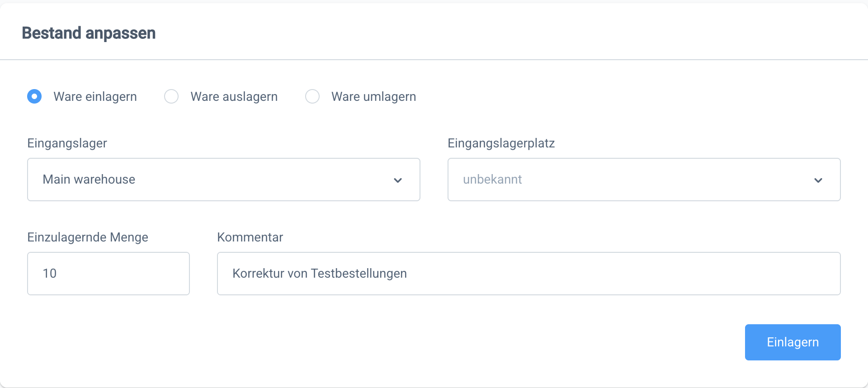868x388 pixels.
Task: Click the chevron arrow in Eingangslagerplatz dropdown
Action: (x=818, y=180)
